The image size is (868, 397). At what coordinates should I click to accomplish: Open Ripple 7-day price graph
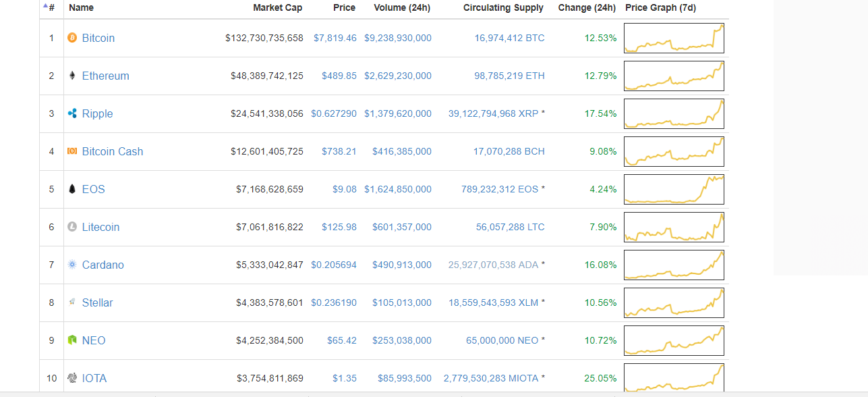(674, 113)
